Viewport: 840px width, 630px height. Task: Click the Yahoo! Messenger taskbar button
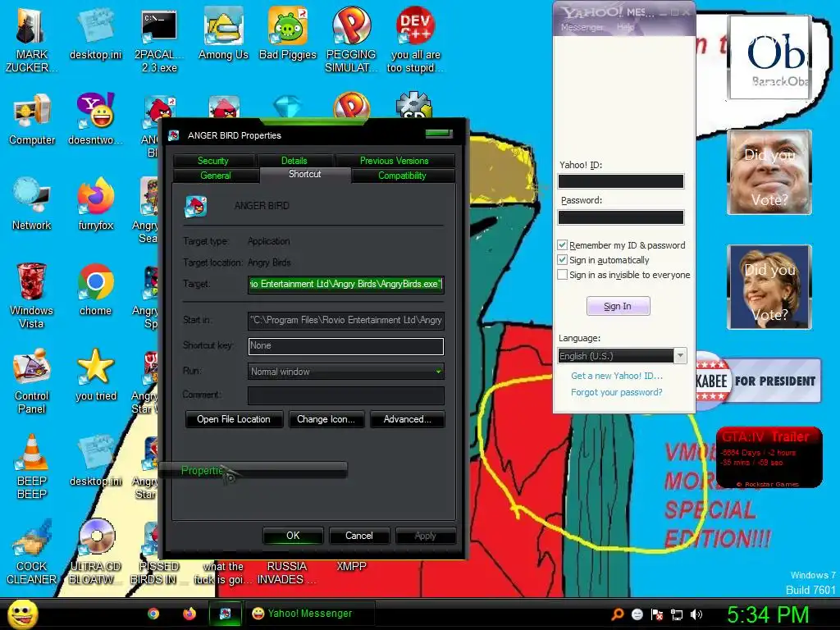[311, 614]
